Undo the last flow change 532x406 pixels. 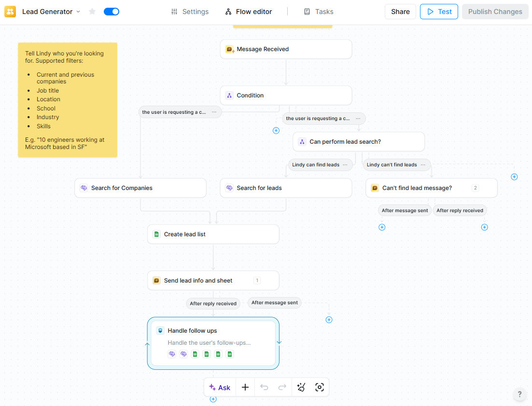264,387
